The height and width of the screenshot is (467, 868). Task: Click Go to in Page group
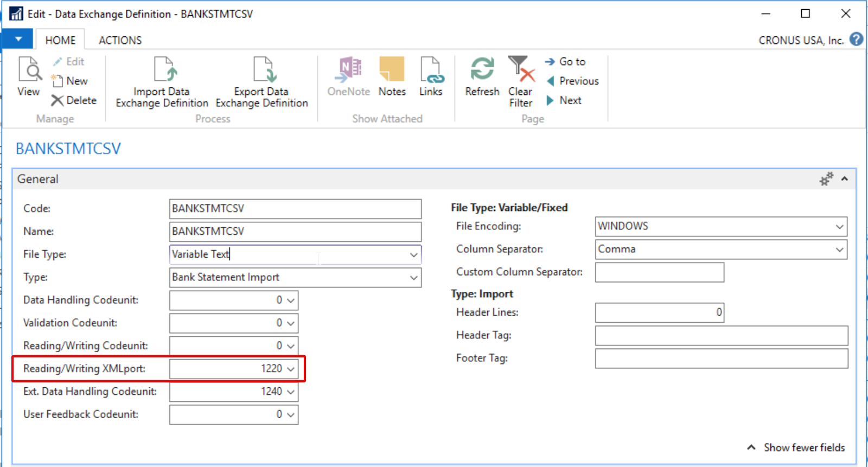pyautogui.click(x=565, y=62)
